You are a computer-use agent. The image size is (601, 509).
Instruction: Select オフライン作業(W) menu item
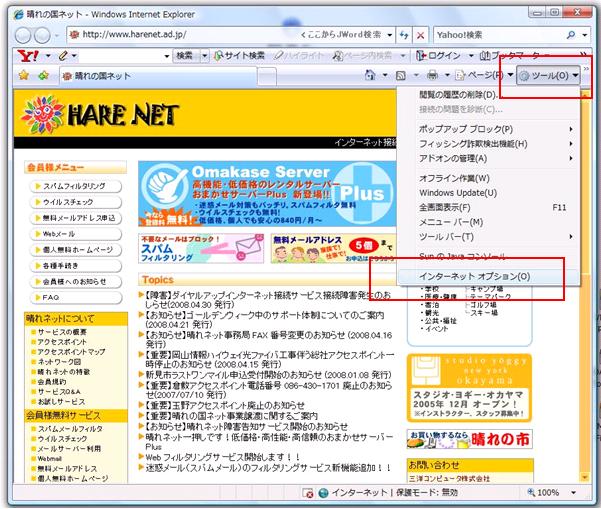coord(488,178)
